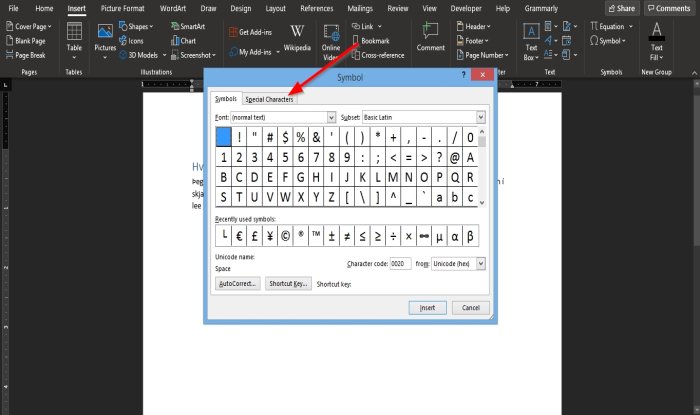
Task: Choose the copyright symbol from recent symbols
Action: tap(285, 236)
